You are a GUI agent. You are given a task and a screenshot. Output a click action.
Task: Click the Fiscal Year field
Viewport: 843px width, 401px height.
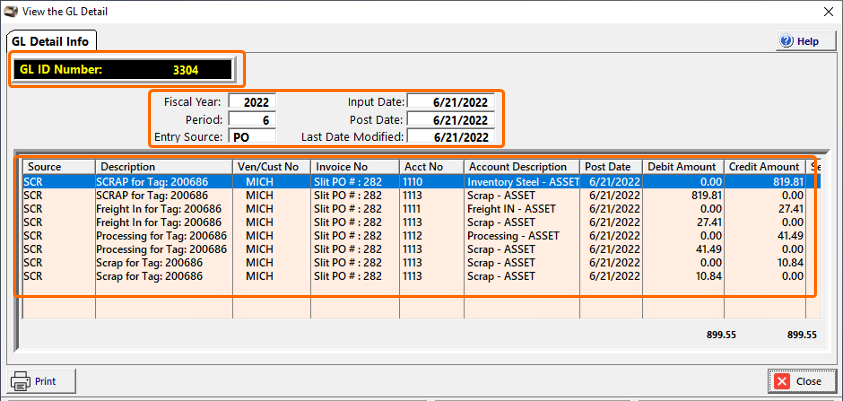[251, 102]
